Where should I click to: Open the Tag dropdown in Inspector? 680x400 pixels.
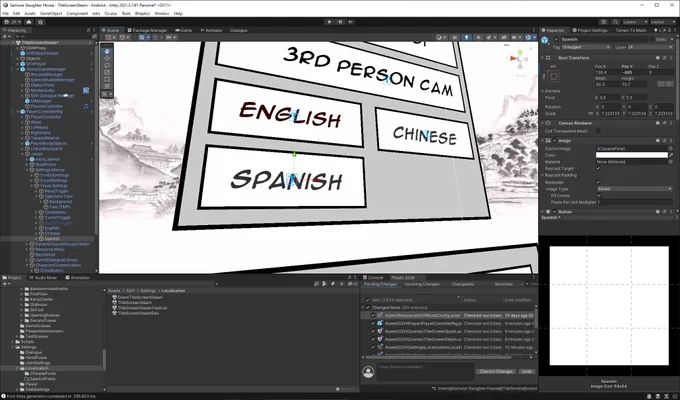click(579, 46)
